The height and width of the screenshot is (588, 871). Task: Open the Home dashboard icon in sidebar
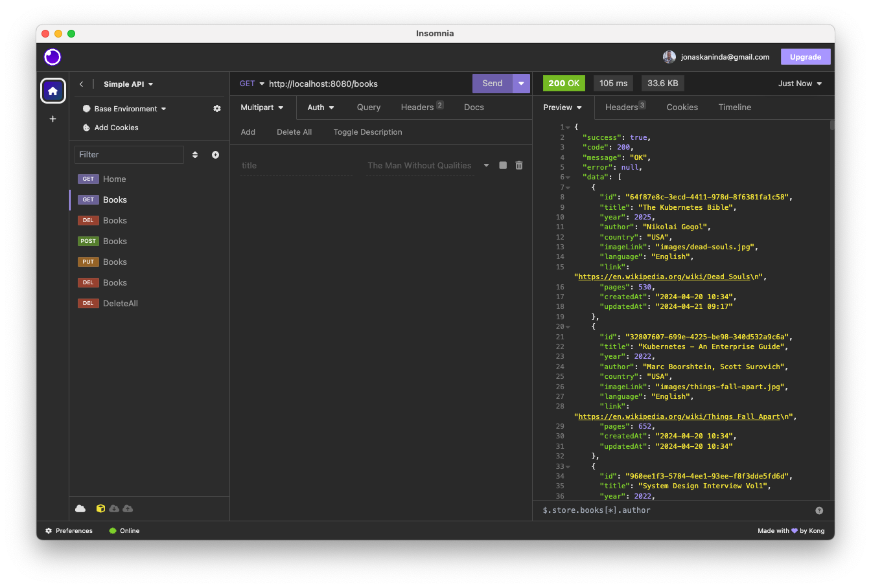pyautogui.click(x=53, y=91)
